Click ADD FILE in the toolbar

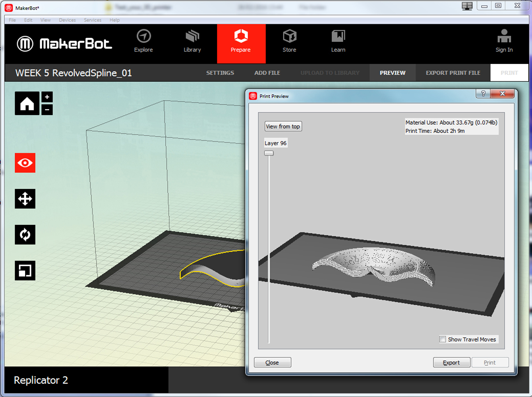tap(267, 73)
